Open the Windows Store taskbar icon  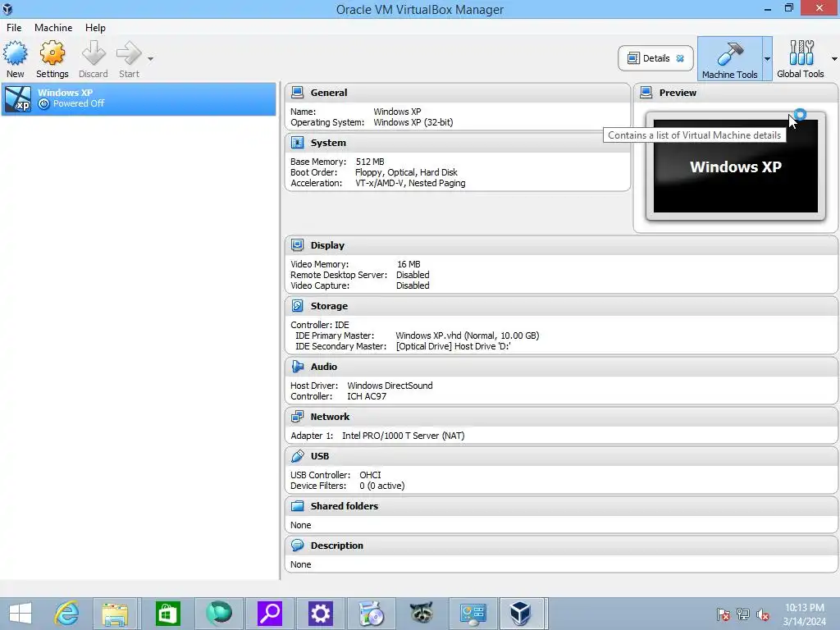click(x=167, y=614)
